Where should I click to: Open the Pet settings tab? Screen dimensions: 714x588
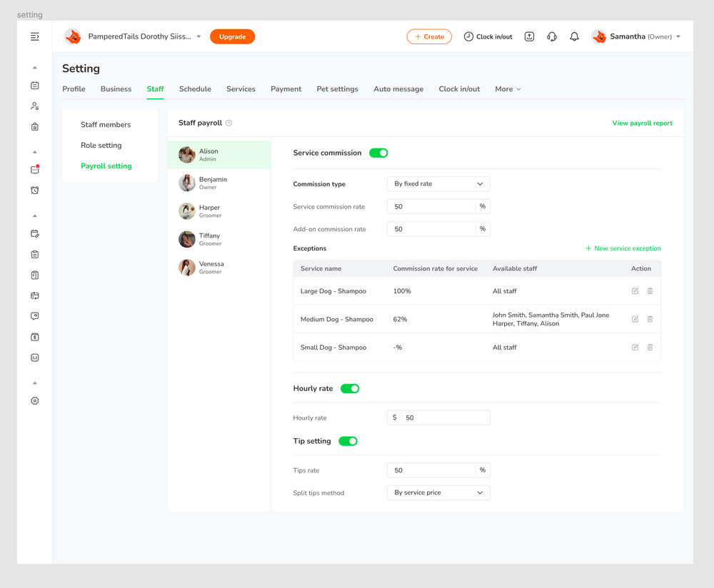click(337, 88)
